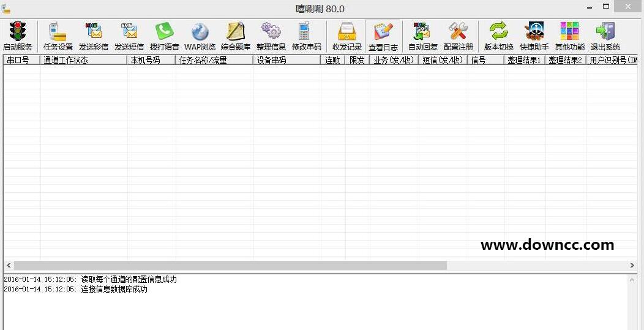The height and width of the screenshot is (330, 644).
Task: Click the horizontal scrollbar left arrow
Action: tap(9, 266)
